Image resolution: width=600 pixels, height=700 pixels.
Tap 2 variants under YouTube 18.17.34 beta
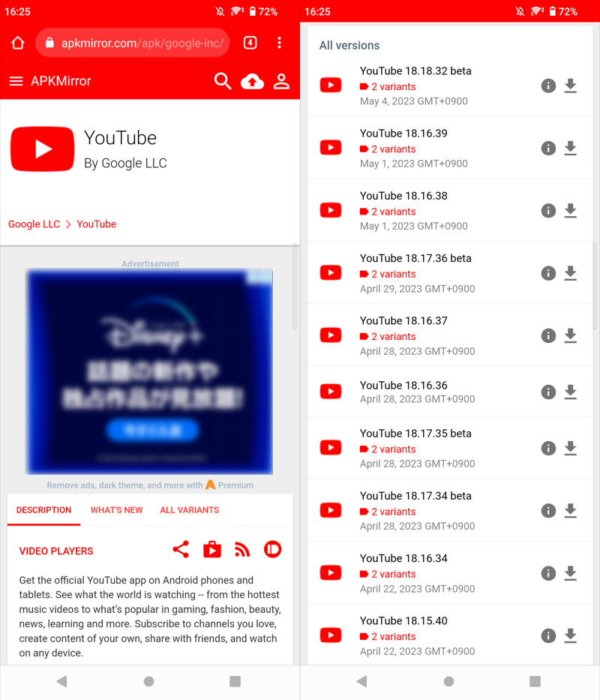tap(388, 512)
